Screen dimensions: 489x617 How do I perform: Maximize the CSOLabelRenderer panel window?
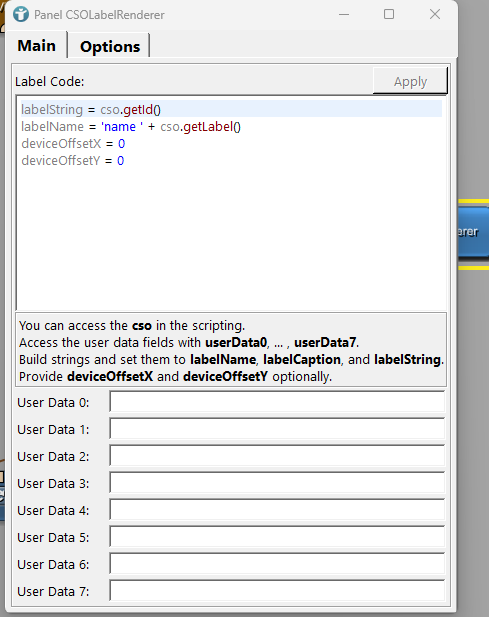pyautogui.click(x=389, y=15)
